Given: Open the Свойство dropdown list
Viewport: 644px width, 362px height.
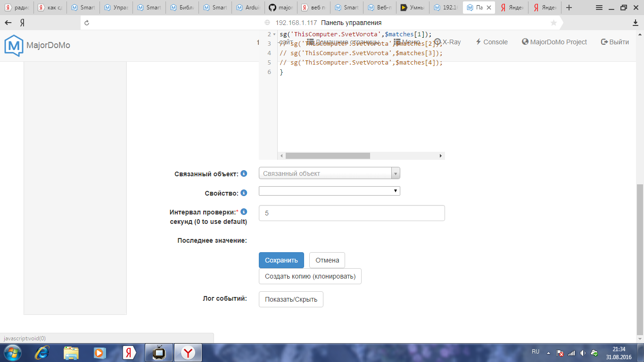Looking at the screenshot, I should pyautogui.click(x=330, y=191).
